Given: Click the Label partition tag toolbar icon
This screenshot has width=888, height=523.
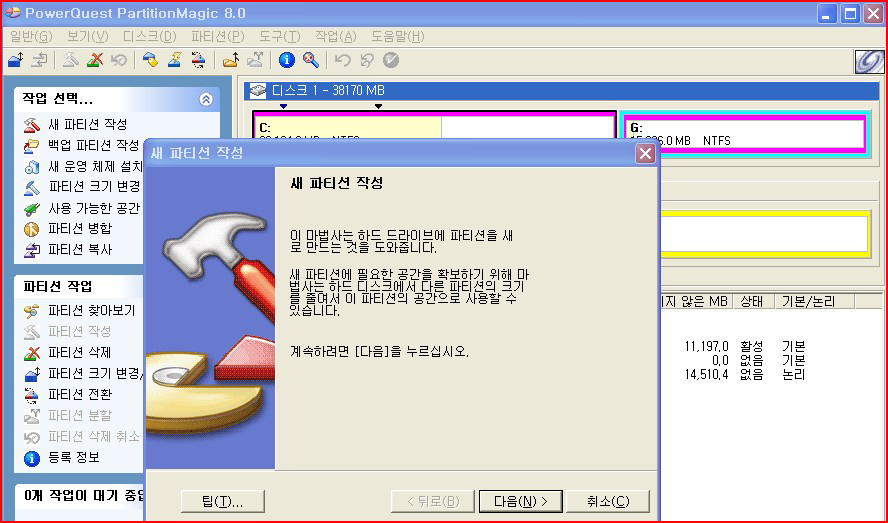Looking at the screenshot, I should tap(150, 59).
